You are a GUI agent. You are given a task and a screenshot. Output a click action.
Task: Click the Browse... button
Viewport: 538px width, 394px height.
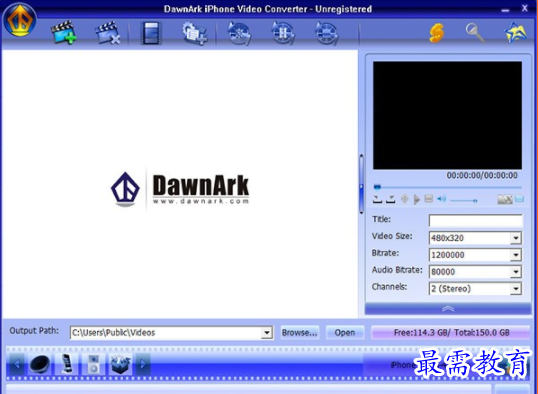point(300,333)
